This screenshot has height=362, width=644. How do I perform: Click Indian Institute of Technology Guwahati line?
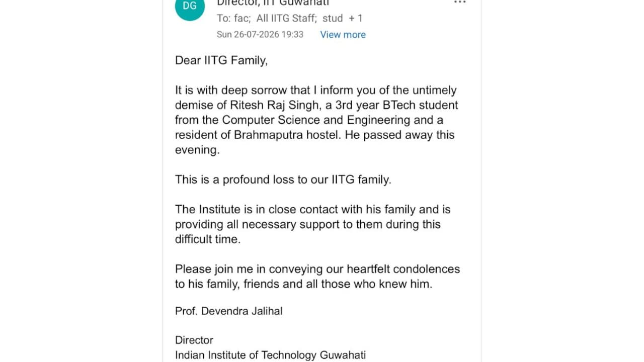[270, 355]
